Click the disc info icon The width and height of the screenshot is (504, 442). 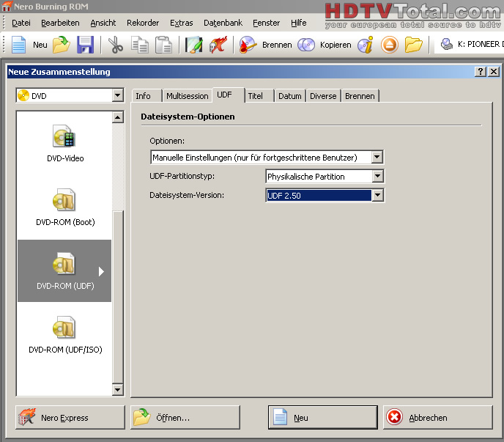click(366, 45)
